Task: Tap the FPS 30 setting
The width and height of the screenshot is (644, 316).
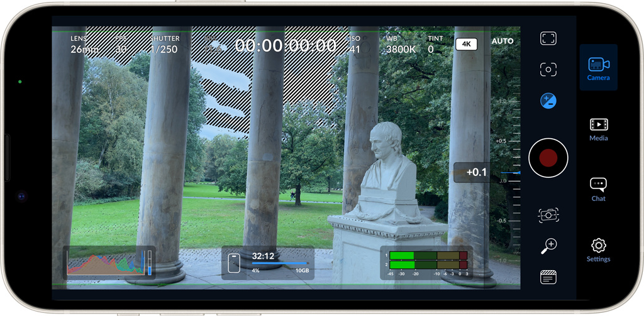Action: (x=121, y=45)
